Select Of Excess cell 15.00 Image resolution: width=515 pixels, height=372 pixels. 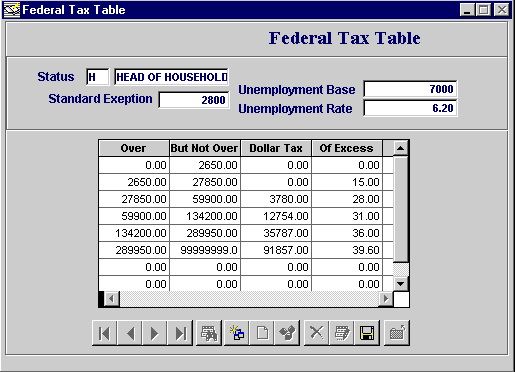tap(347, 182)
